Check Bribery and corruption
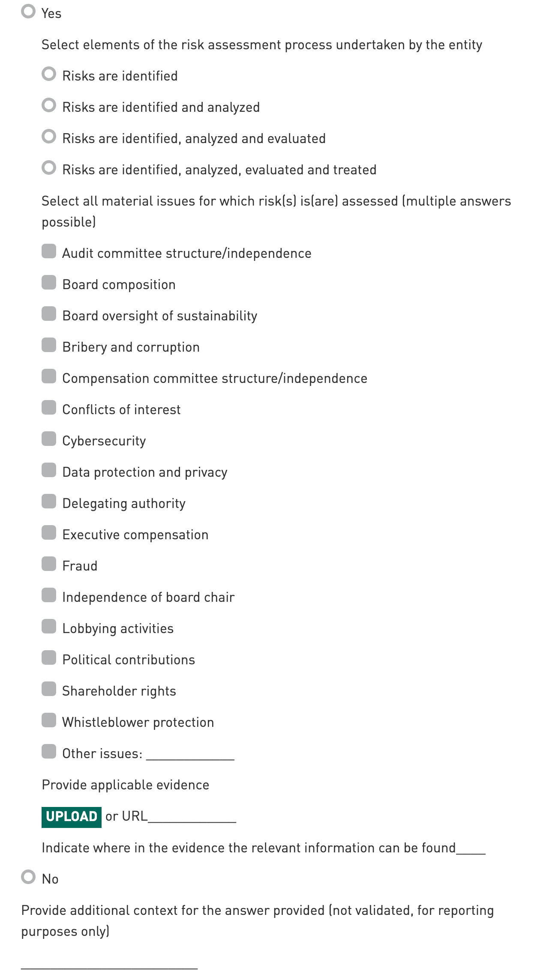Viewport: 558px width, 980px height. coord(49,345)
